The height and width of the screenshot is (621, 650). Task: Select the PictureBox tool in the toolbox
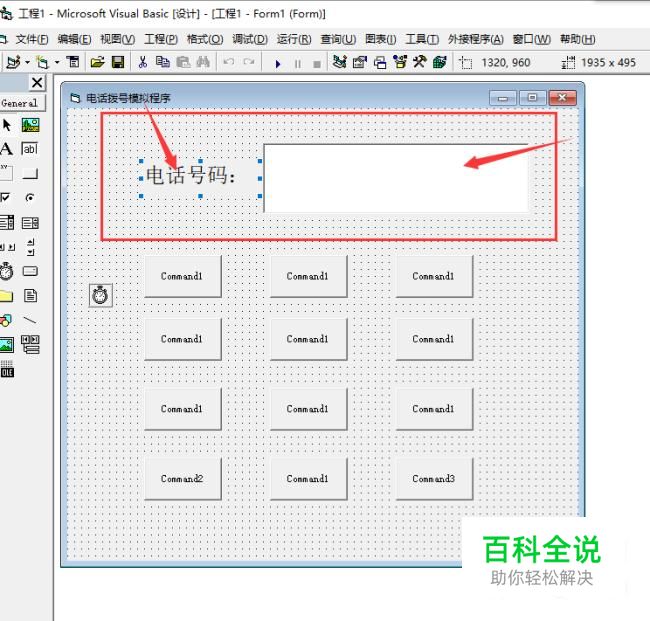(x=30, y=125)
